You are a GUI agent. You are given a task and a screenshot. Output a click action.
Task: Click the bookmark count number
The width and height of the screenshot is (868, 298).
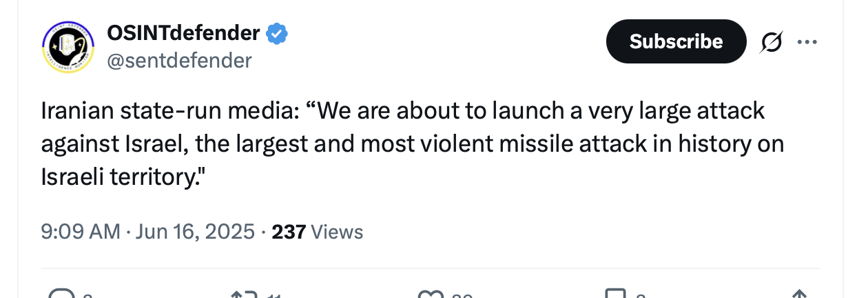pyautogui.click(x=640, y=296)
